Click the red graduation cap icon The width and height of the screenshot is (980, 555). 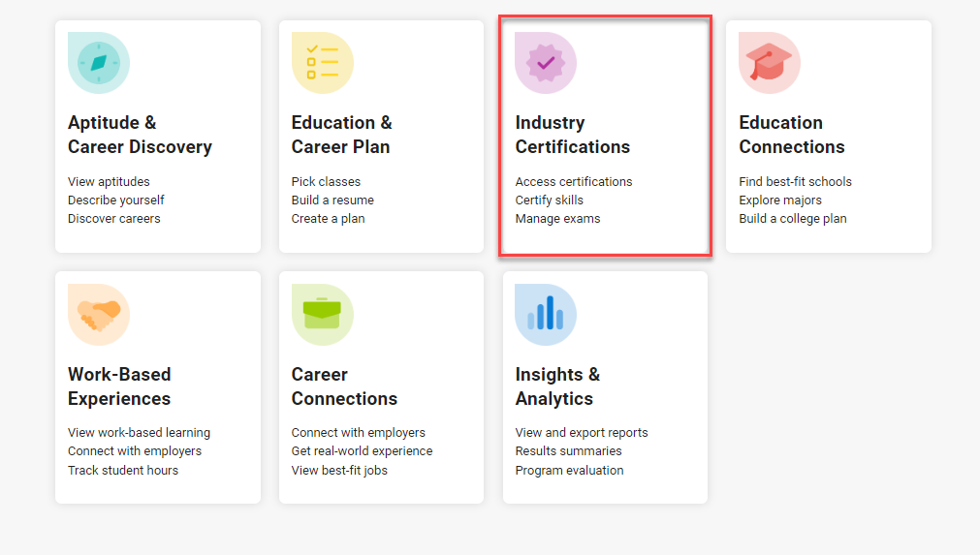[x=770, y=63]
